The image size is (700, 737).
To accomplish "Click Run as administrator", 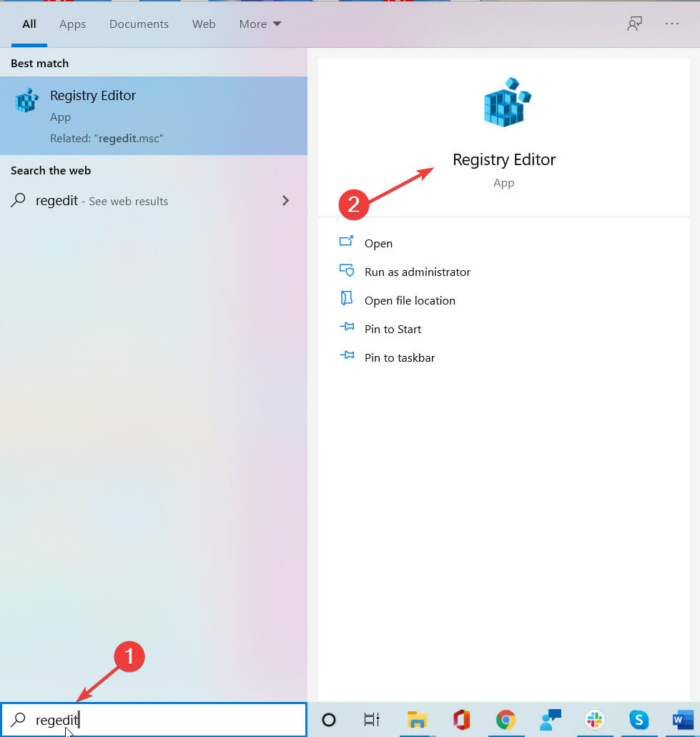I will pos(418,272).
